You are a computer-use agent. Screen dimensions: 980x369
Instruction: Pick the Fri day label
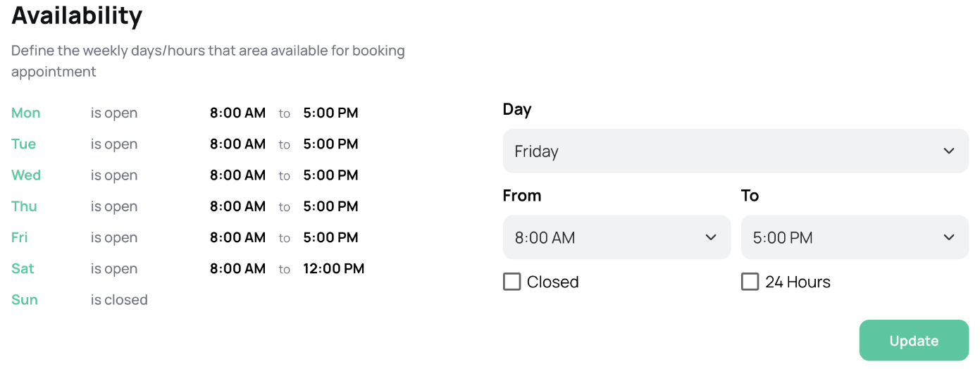(20, 237)
